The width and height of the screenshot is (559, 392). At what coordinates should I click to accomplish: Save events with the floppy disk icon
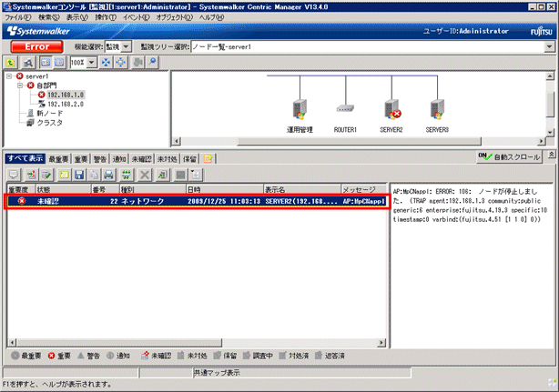(x=79, y=175)
